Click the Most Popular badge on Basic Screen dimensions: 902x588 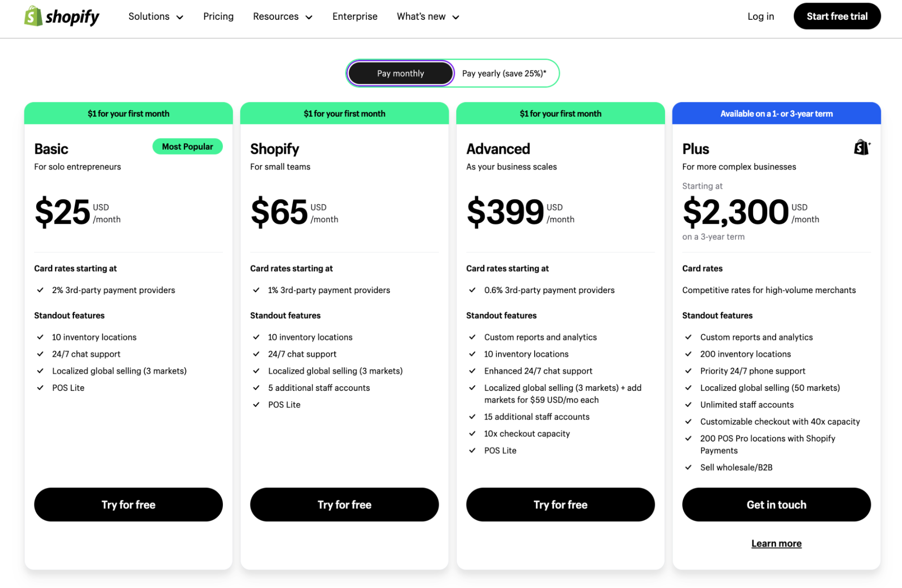click(187, 147)
